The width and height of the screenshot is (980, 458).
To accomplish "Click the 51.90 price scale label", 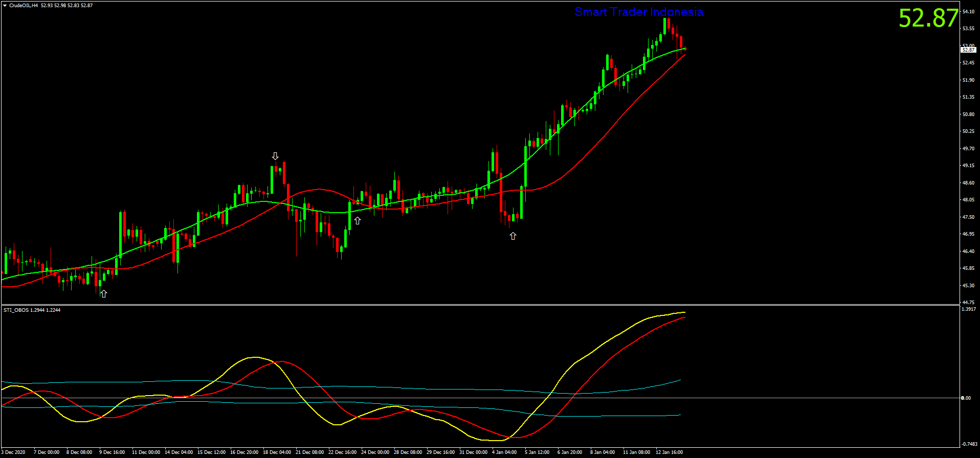I will tap(968, 80).
